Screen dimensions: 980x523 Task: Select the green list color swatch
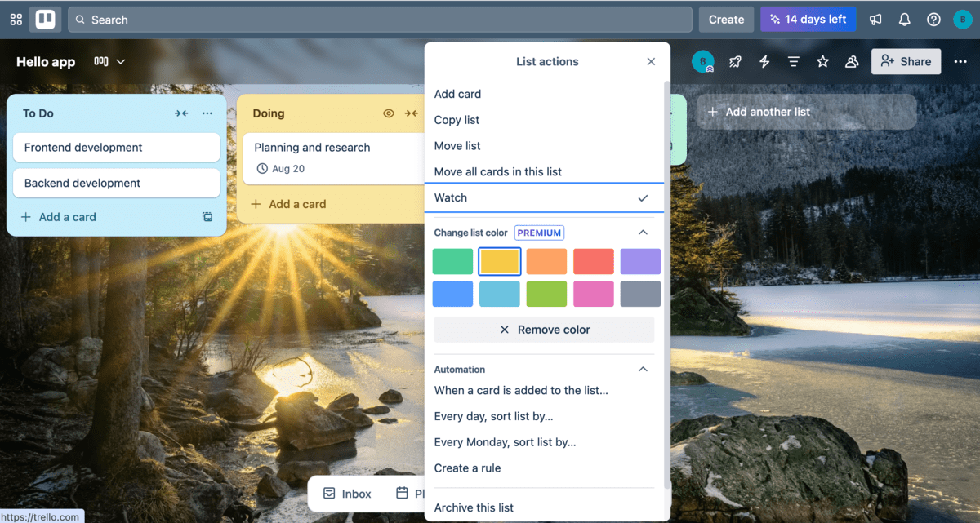pos(452,261)
